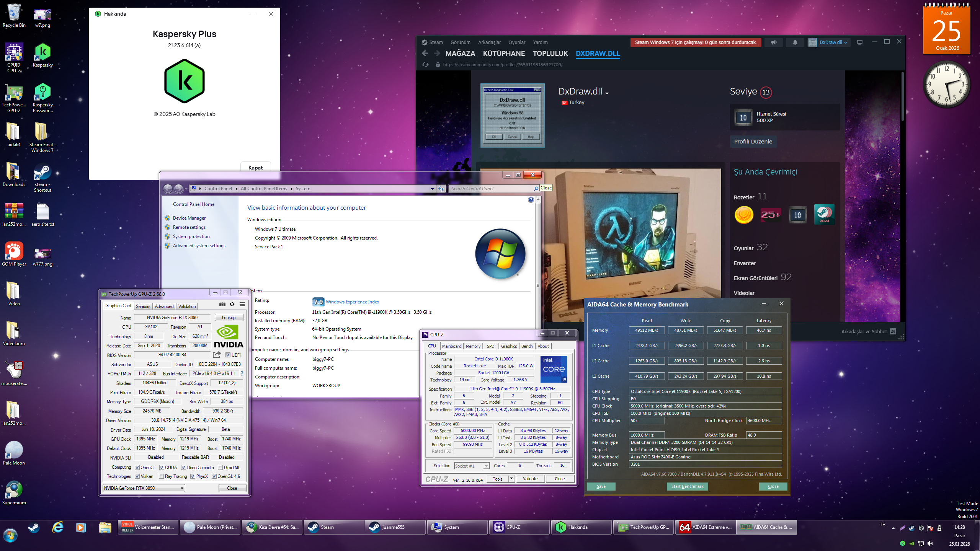The width and height of the screenshot is (980, 551).
Task: Click the volume speaker tray icon
Action: (930, 543)
